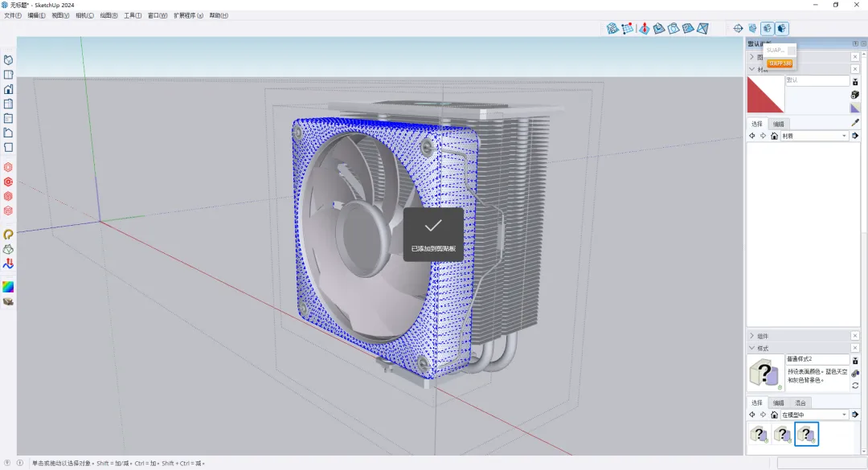This screenshot has width=868, height=470.
Task: Toggle the section fill display button
Action: tap(782, 28)
